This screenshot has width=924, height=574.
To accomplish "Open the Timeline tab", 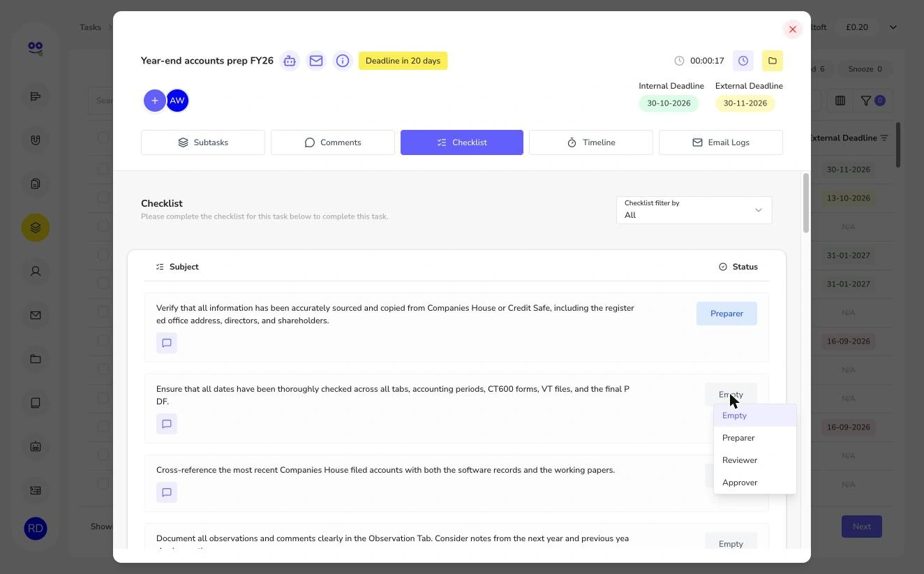I will coord(591,142).
